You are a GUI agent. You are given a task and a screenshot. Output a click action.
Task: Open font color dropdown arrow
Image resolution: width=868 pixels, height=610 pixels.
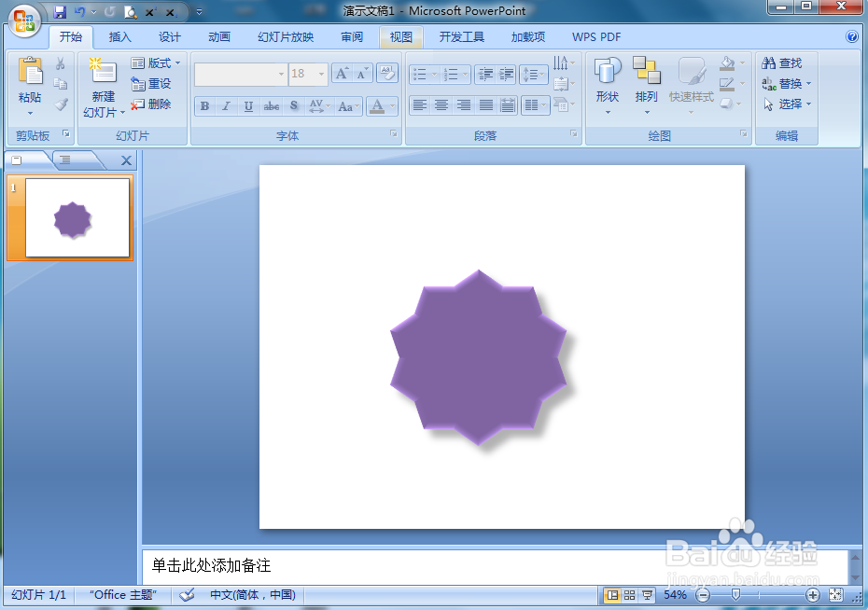point(393,106)
